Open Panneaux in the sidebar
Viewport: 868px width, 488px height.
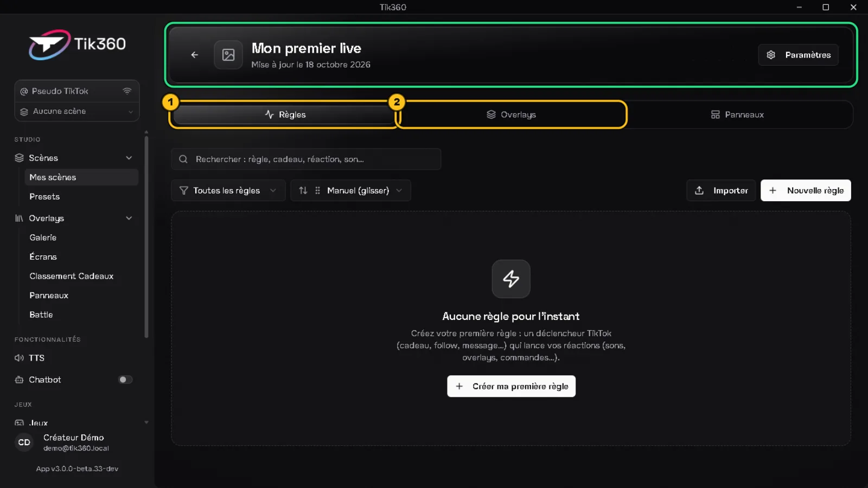point(81,295)
